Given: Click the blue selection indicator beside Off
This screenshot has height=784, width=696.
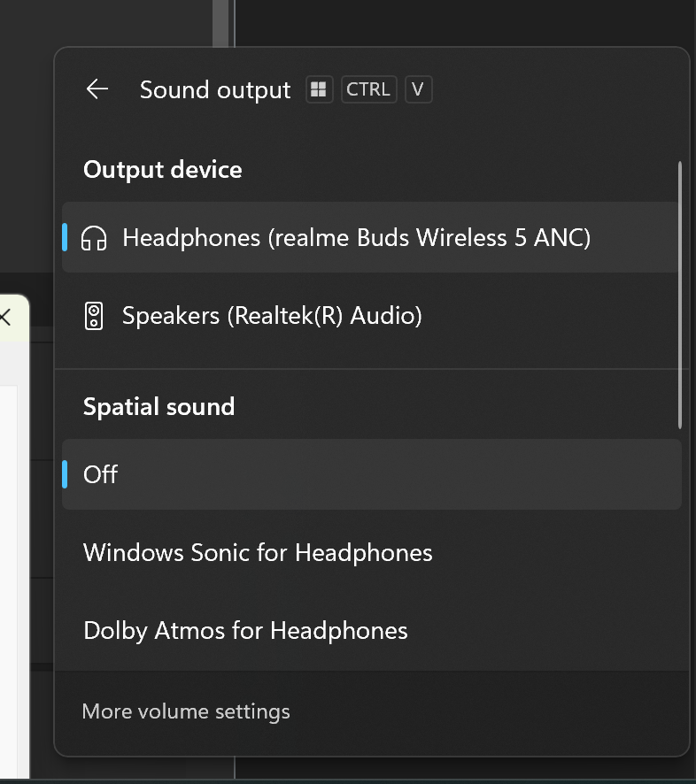Looking at the screenshot, I should (65, 474).
